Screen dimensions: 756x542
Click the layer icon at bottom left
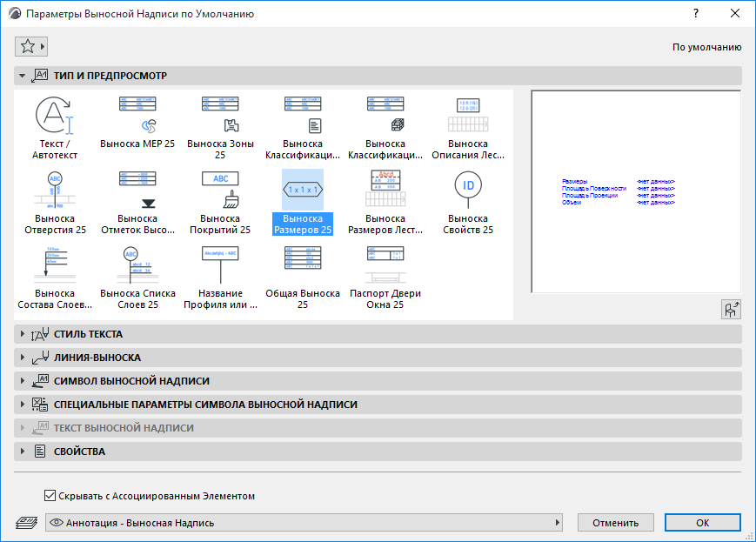27,523
